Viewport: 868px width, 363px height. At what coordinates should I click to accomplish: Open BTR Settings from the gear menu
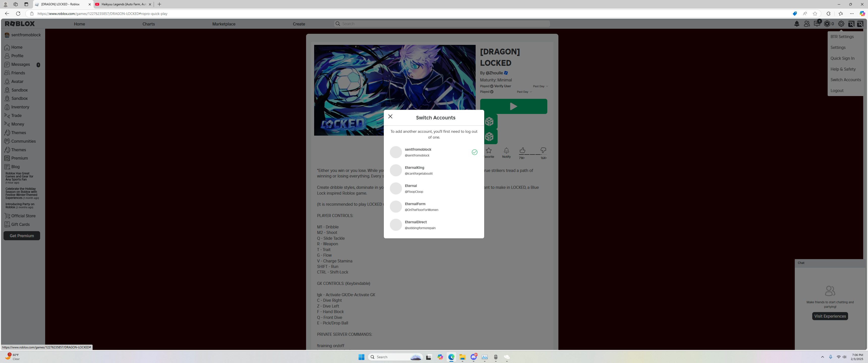842,37
